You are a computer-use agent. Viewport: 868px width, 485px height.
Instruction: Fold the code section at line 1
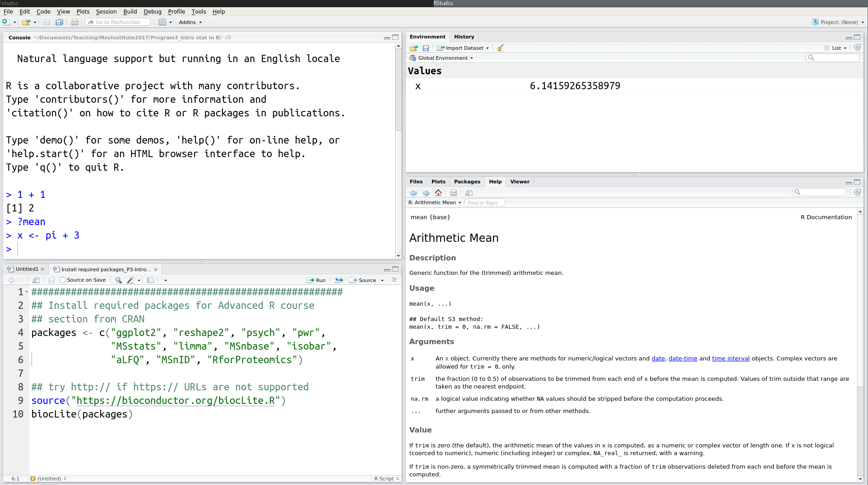pyautogui.click(x=27, y=292)
